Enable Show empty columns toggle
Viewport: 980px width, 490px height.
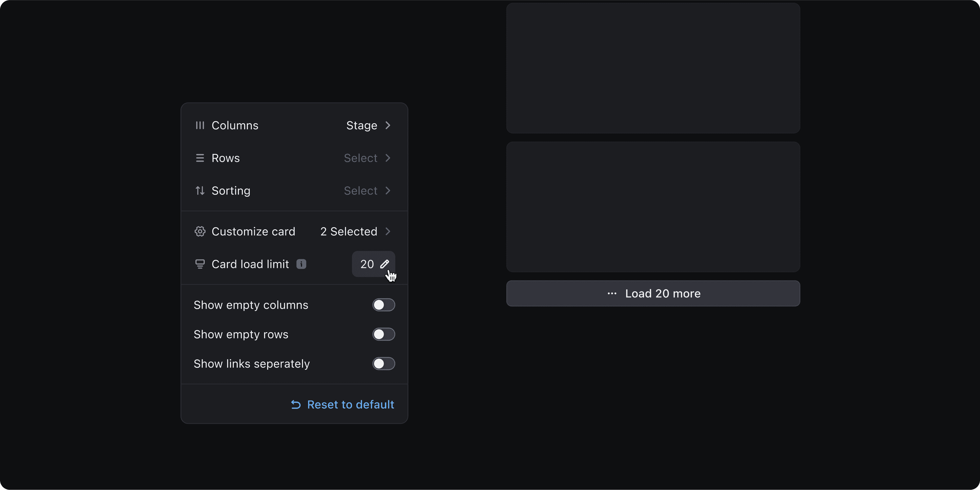click(x=384, y=305)
